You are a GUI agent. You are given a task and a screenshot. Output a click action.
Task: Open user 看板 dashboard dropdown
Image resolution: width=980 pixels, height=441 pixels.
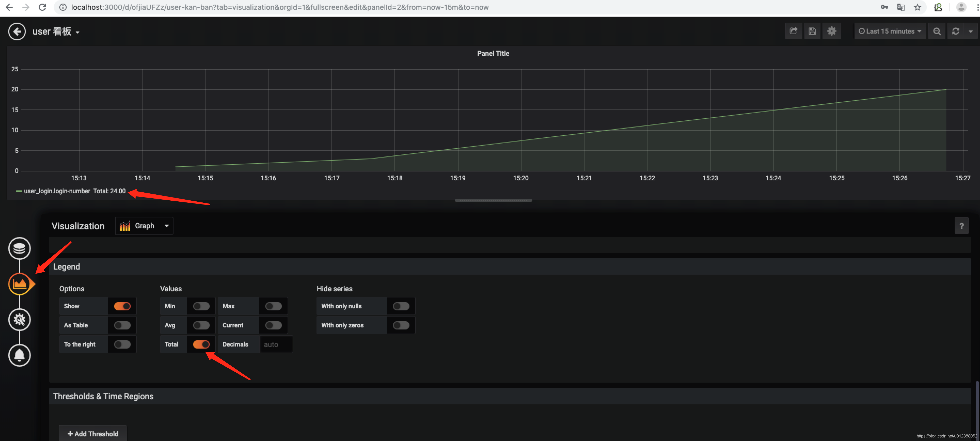(56, 31)
